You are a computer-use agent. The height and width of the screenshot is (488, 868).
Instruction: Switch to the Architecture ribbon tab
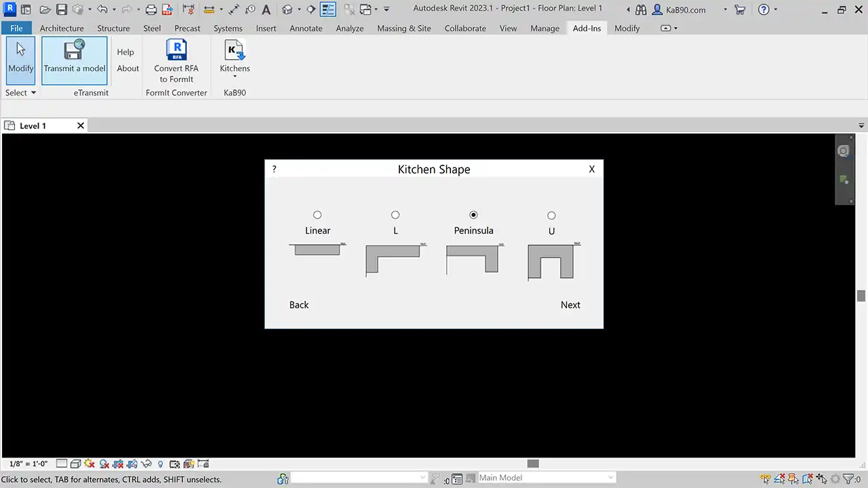[62, 28]
